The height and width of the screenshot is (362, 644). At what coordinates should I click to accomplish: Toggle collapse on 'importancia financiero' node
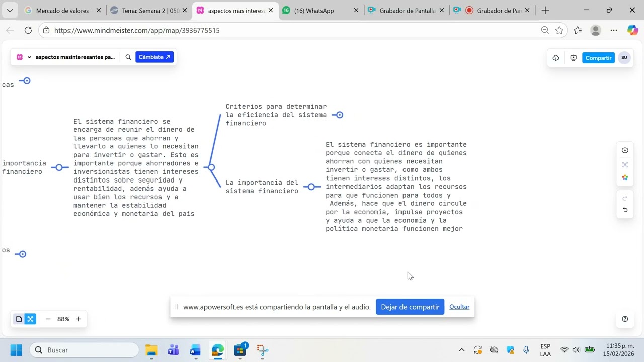pos(59,167)
